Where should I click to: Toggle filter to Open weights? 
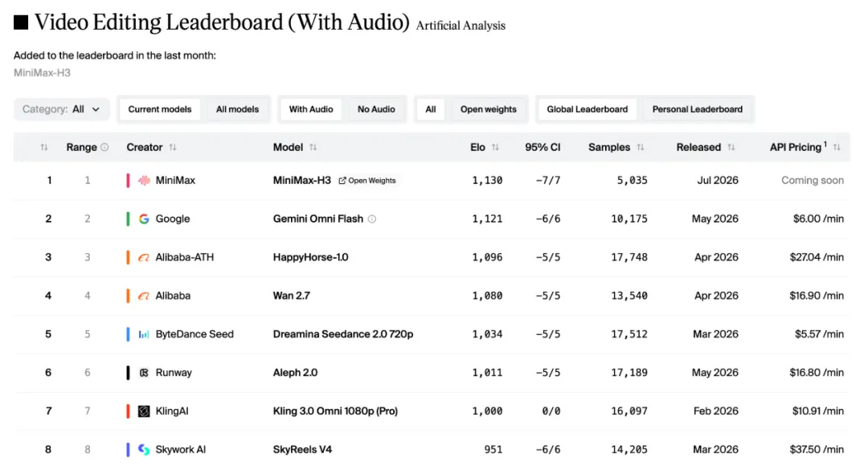tap(489, 109)
